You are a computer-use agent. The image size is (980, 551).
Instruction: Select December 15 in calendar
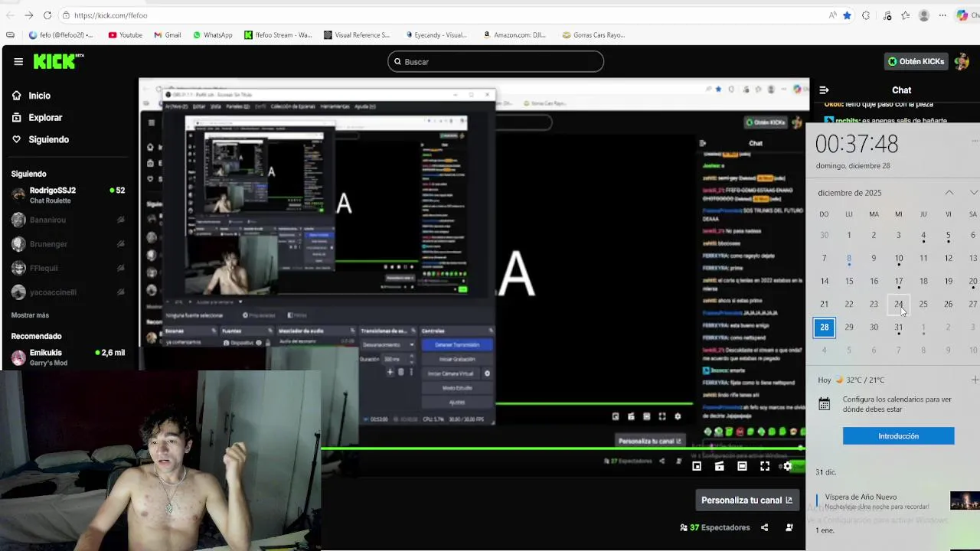(x=849, y=282)
